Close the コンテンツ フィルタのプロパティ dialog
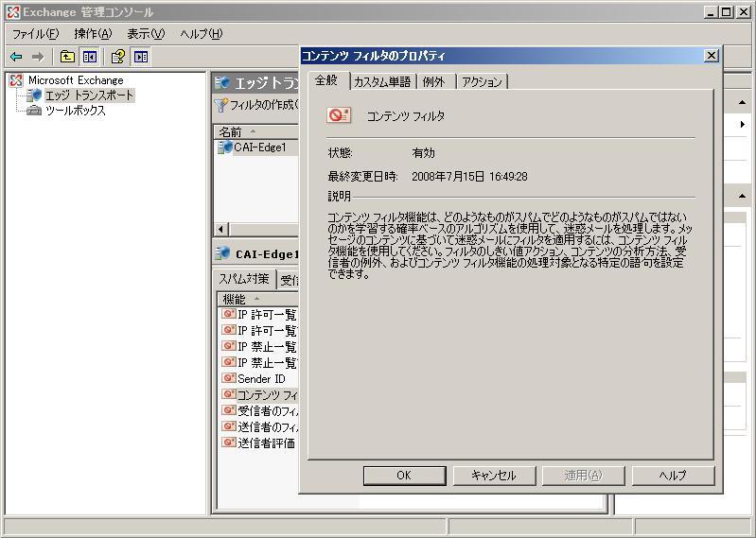Image resolution: width=756 pixels, height=538 pixels. (712, 56)
